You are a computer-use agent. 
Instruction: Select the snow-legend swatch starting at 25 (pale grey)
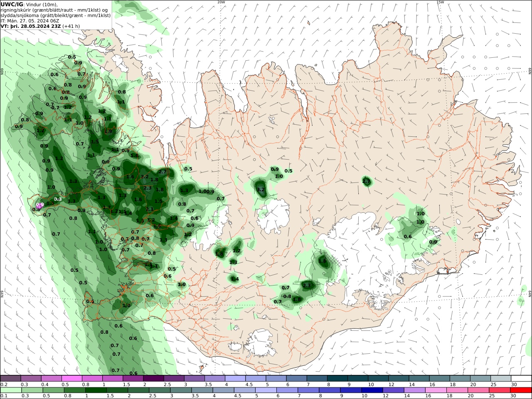(x=501, y=379)
